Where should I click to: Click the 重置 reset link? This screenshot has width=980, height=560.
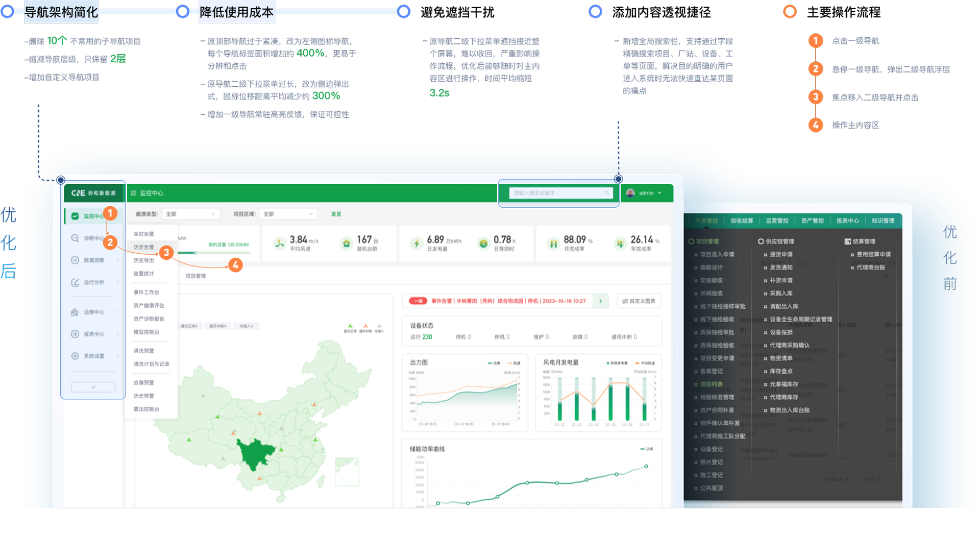click(x=336, y=214)
